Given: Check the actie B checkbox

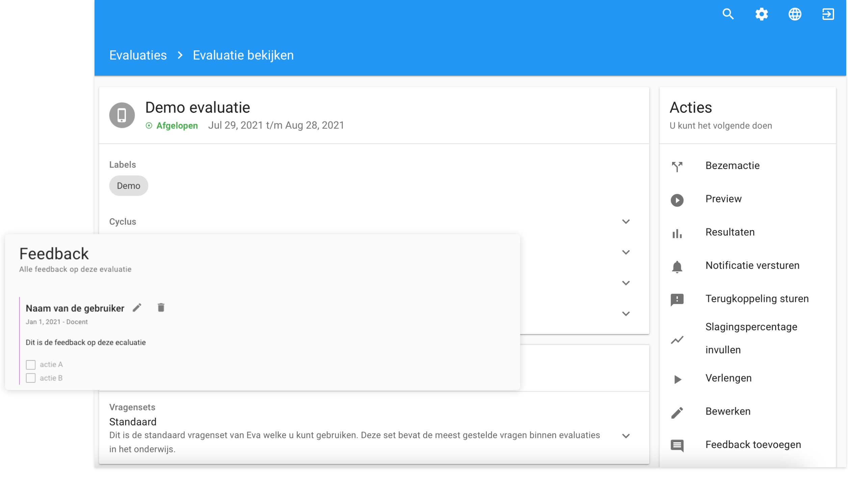Looking at the screenshot, I should (x=31, y=378).
